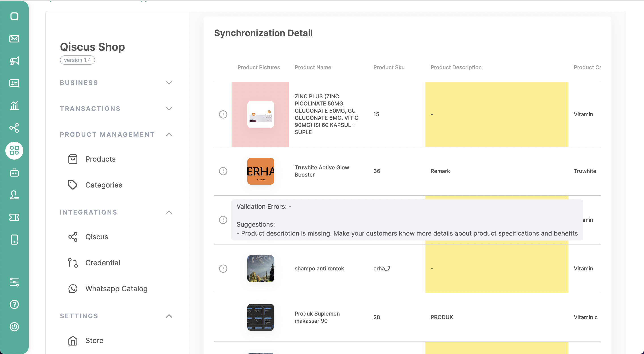Screen dimensions: 644x354
Task: Collapse the Integrations section chevron
Action: [169, 212]
